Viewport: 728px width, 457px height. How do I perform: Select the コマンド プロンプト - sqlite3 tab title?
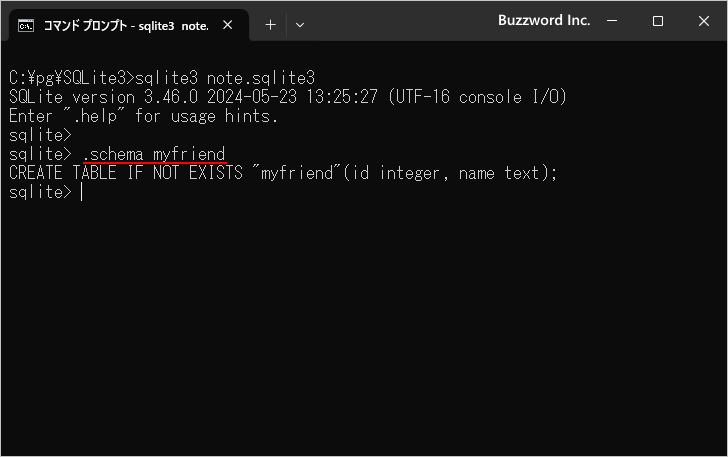pos(125,25)
